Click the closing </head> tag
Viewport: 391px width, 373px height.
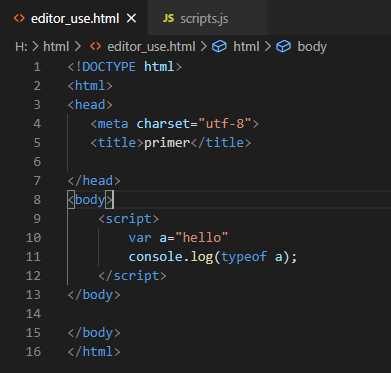pos(94,181)
